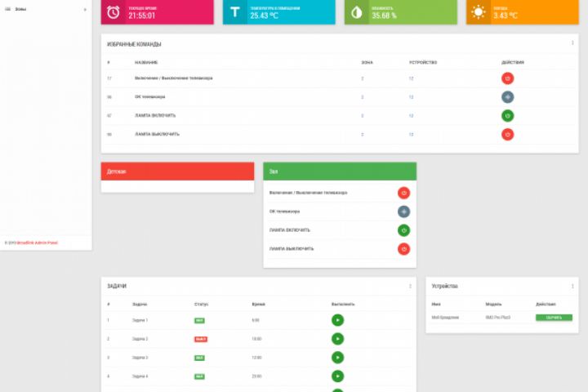Click the green train button for the device
Viewport: 588px width, 392px height.
pos(554,318)
